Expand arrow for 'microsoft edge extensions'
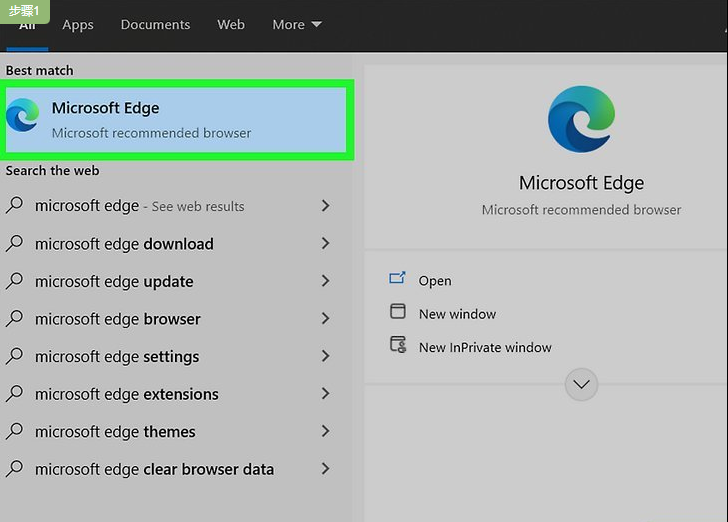The width and height of the screenshot is (728, 522). click(x=325, y=394)
